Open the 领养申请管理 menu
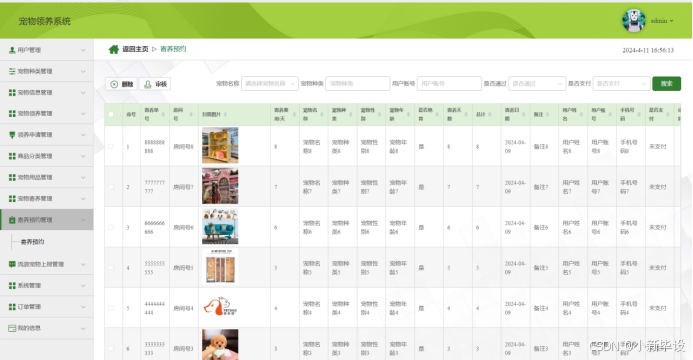The image size is (693, 360). 47,135
